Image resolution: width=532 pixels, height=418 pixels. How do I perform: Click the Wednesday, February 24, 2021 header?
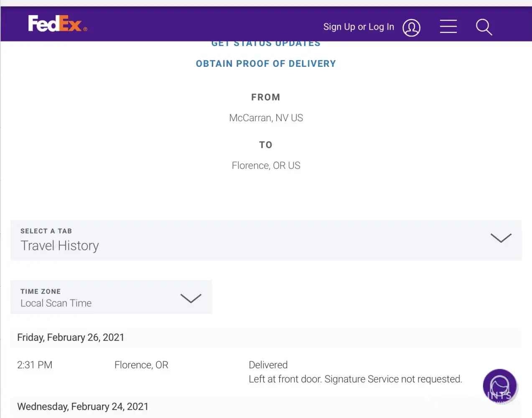pos(83,407)
